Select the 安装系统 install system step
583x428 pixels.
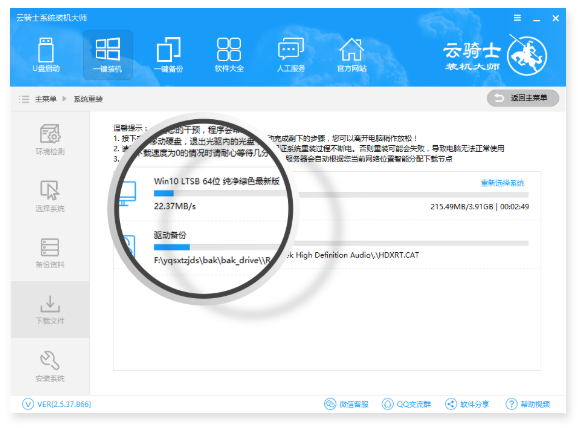coord(50,366)
